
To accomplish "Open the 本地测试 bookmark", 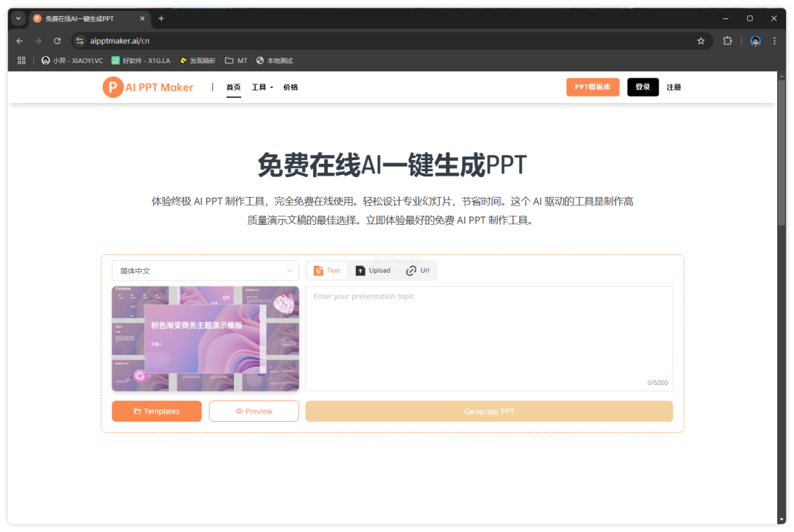I will click(274, 60).
